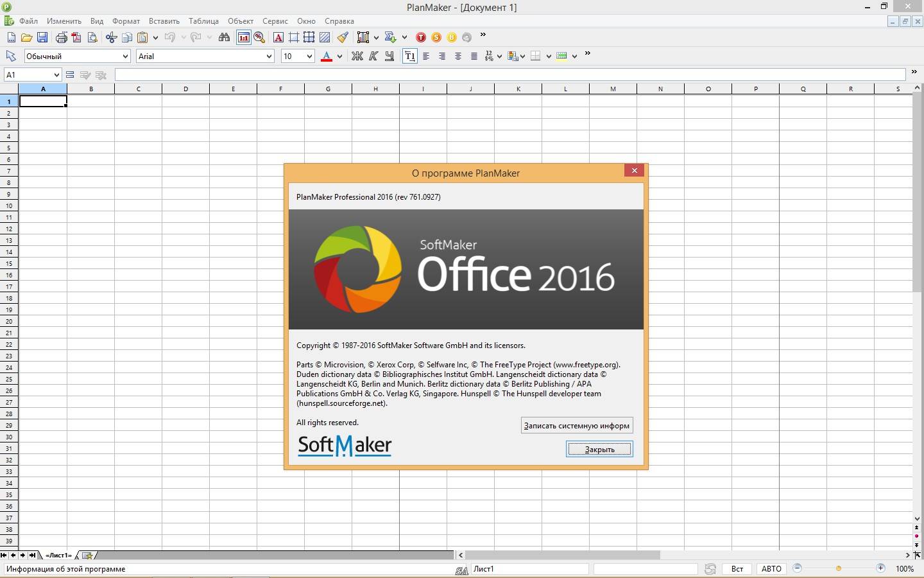Expand the chart type dropdown arrow
Screen dimensions: 924x578
pyautogui.click(x=376, y=37)
